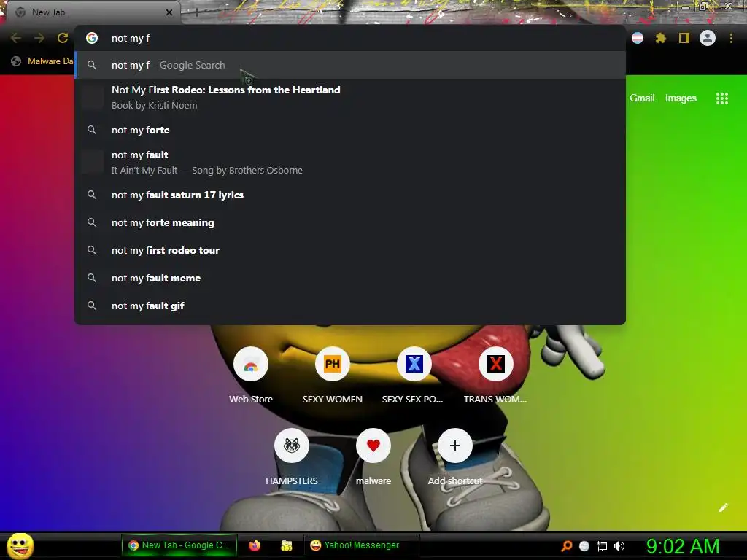Click the Google logo icon in the address bar
The height and width of the screenshot is (560, 747).
click(92, 38)
